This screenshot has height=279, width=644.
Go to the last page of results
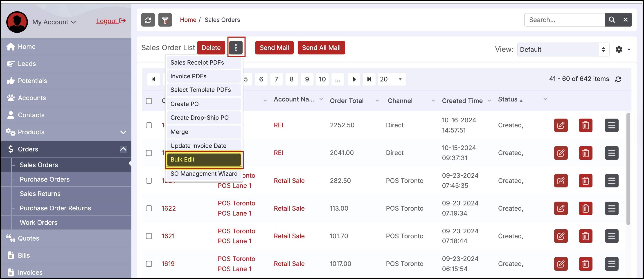click(x=369, y=79)
